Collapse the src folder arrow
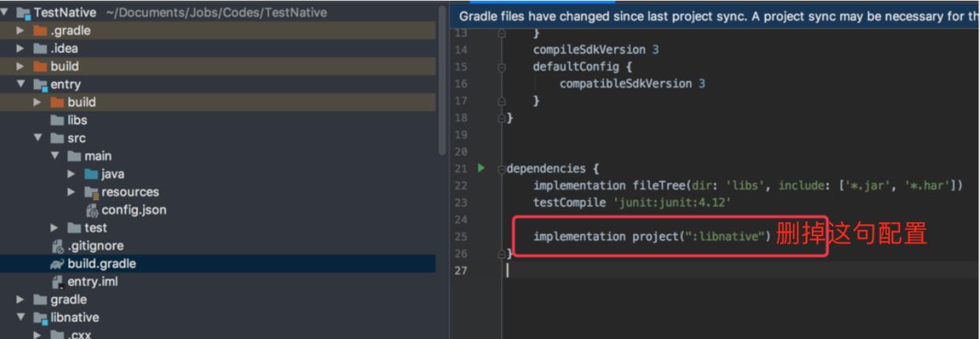 coord(37,138)
